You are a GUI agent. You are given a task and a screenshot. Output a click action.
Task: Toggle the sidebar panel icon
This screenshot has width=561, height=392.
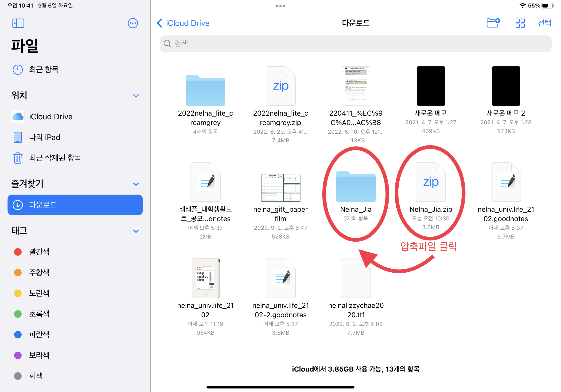(18, 23)
